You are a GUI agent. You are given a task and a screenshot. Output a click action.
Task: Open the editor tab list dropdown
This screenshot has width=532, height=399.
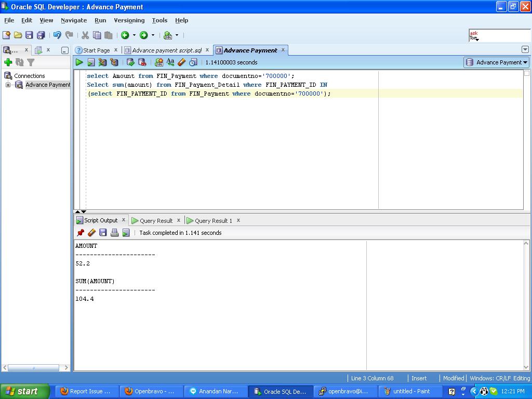click(x=525, y=50)
